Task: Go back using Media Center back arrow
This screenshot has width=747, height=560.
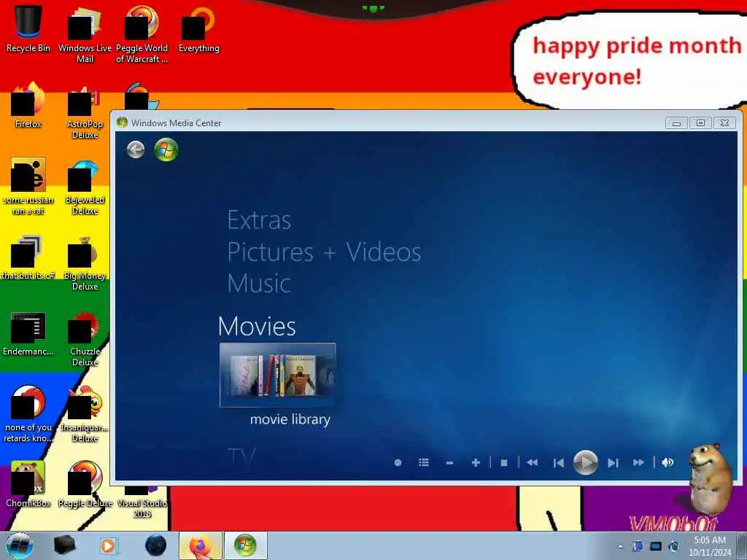Action: 136,150
